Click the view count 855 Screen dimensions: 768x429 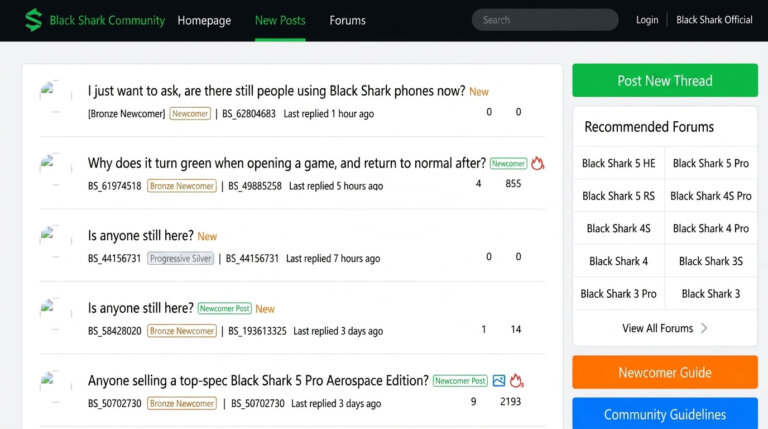click(513, 184)
